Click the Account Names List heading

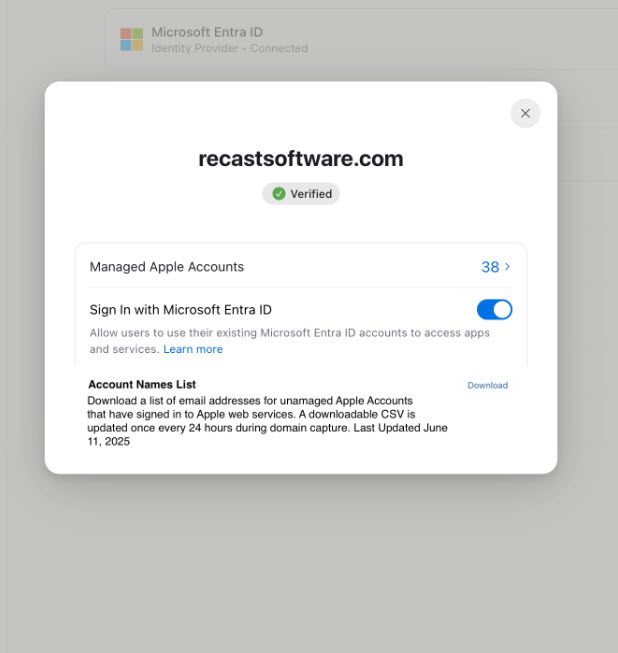tap(142, 384)
